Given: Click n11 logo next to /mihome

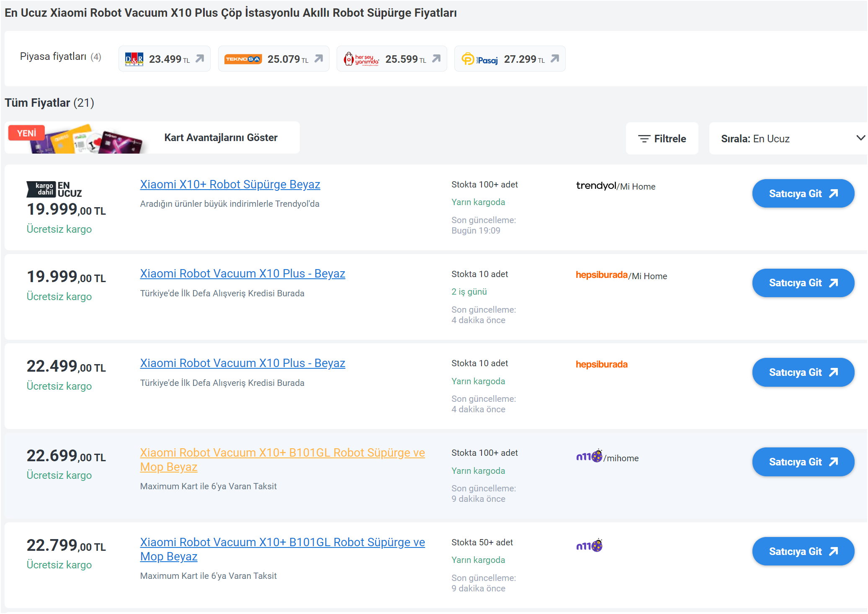Looking at the screenshot, I should [589, 455].
